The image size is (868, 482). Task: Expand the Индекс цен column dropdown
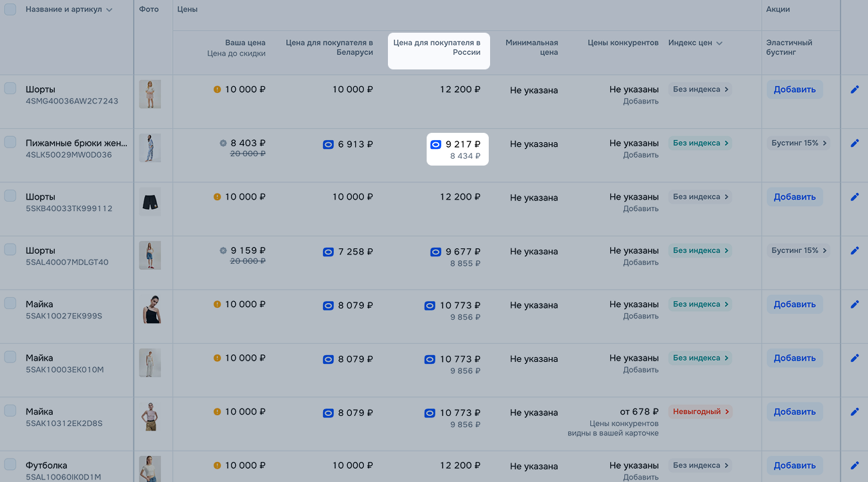pyautogui.click(x=719, y=43)
